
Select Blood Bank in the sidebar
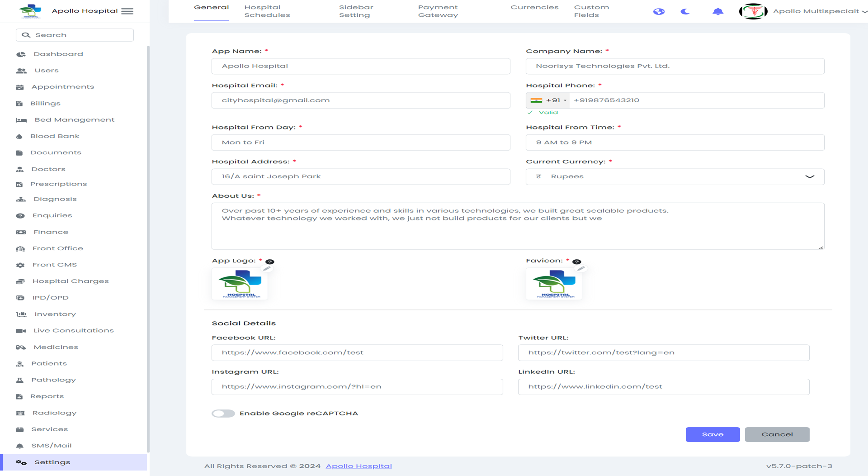pyautogui.click(x=55, y=136)
